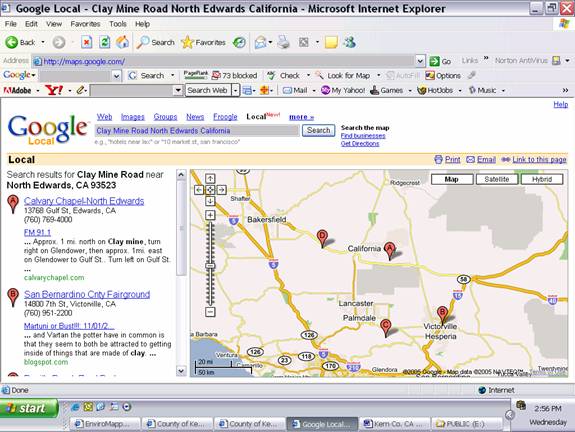
Task: Click the IE Back arrow icon
Action: [x=11, y=42]
